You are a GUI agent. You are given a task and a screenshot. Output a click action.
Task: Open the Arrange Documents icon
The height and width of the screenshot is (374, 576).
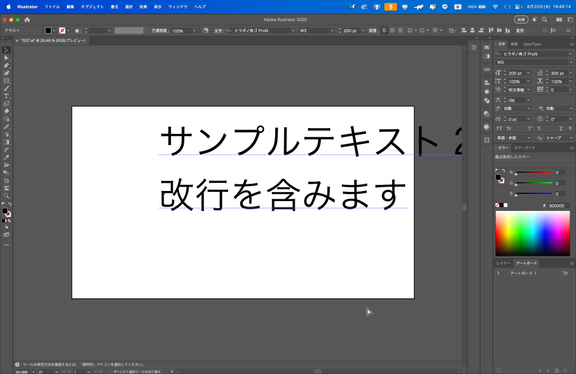click(559, 19)
